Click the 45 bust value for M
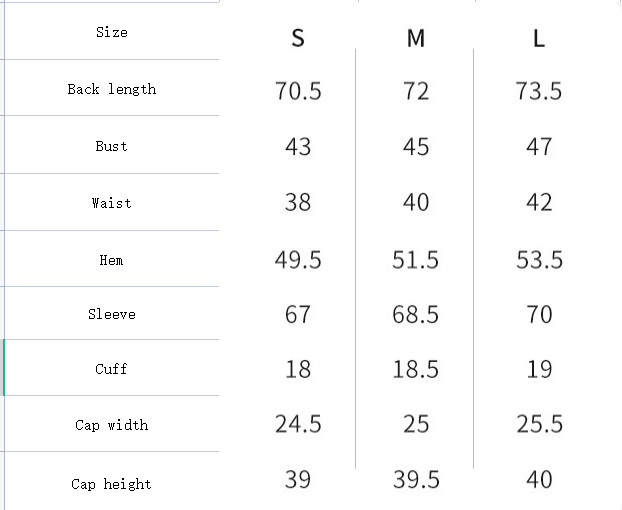 [416, 147]
